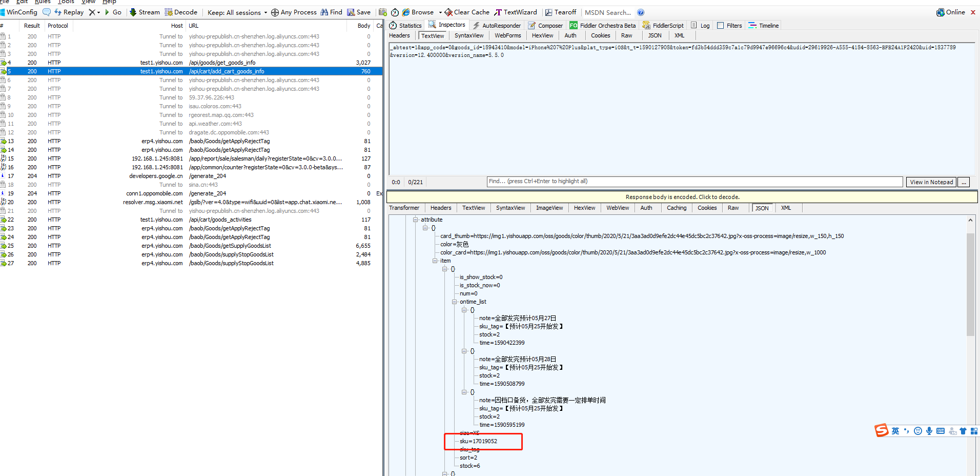Image resolution: width=980 pixels, height=476 pixels.
Task: Click the Go resume button
Action: pos(113,12)
